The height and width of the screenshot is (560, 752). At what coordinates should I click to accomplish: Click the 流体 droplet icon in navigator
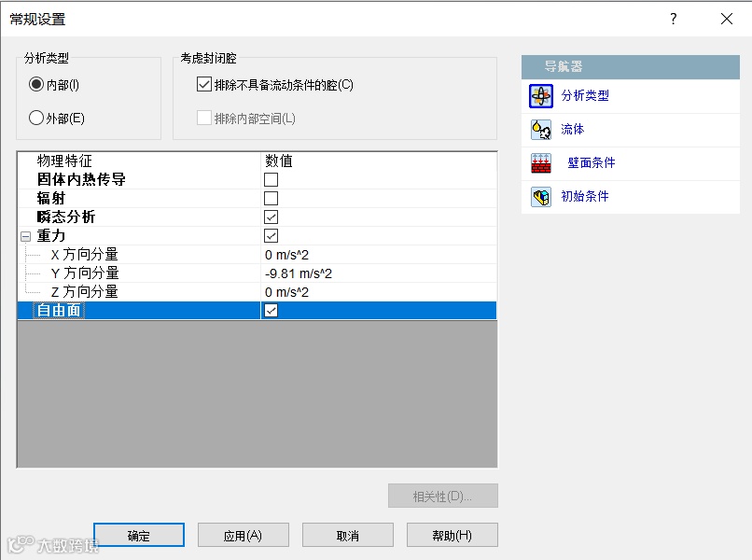[x=541, y=130]
